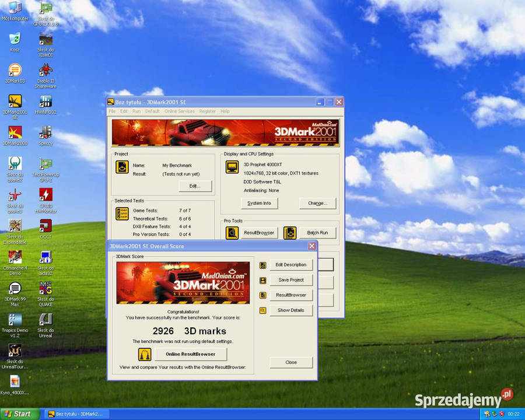Click the Display and CPU Settings monitor icon

click(232, 167)
